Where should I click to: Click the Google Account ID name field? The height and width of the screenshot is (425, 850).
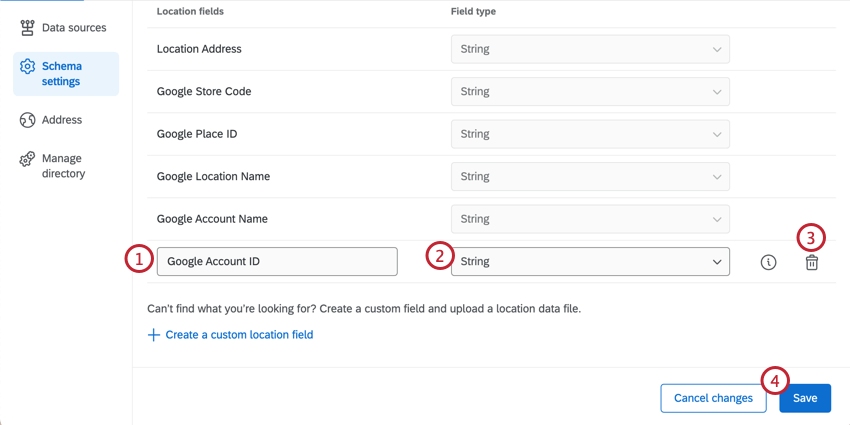(x=277, y=262)
